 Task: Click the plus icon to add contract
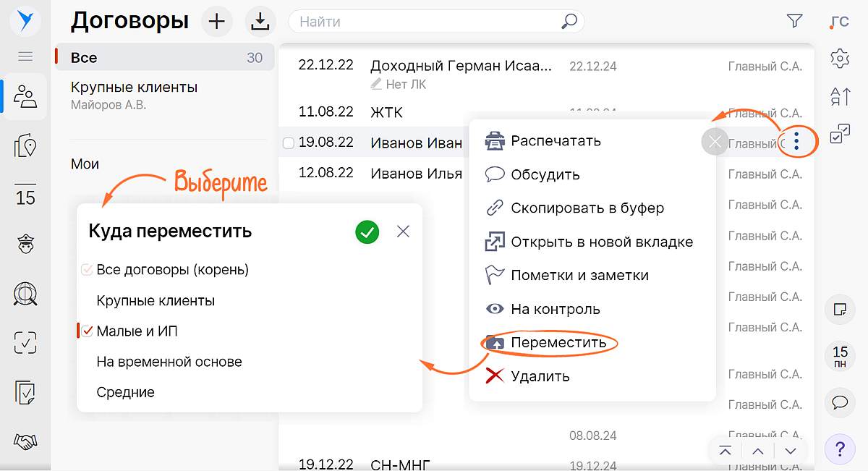(216, 22)
